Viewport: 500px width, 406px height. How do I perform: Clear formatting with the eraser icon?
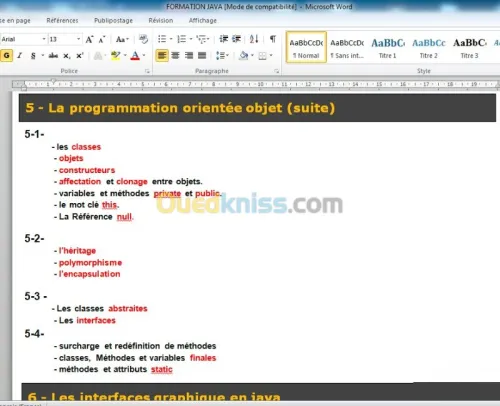click(144, 39)
